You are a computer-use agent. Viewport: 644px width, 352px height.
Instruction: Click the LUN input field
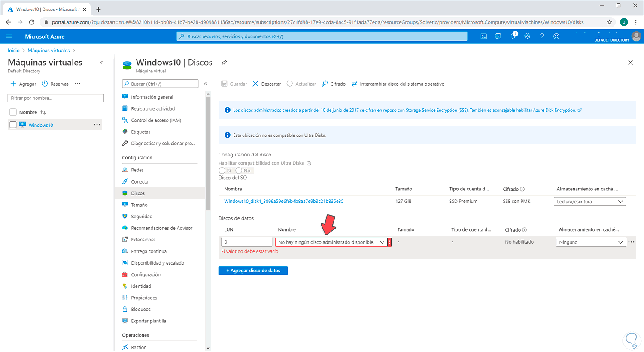coord(247,242)
